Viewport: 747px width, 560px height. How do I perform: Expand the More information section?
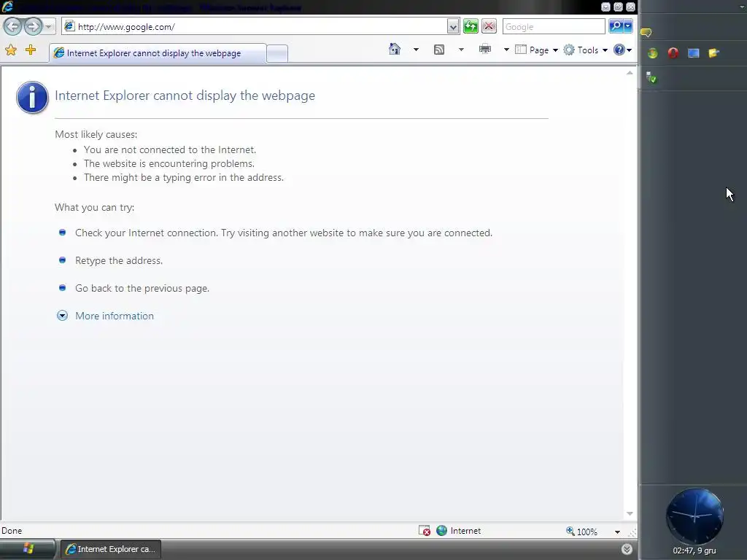(63, 316)
